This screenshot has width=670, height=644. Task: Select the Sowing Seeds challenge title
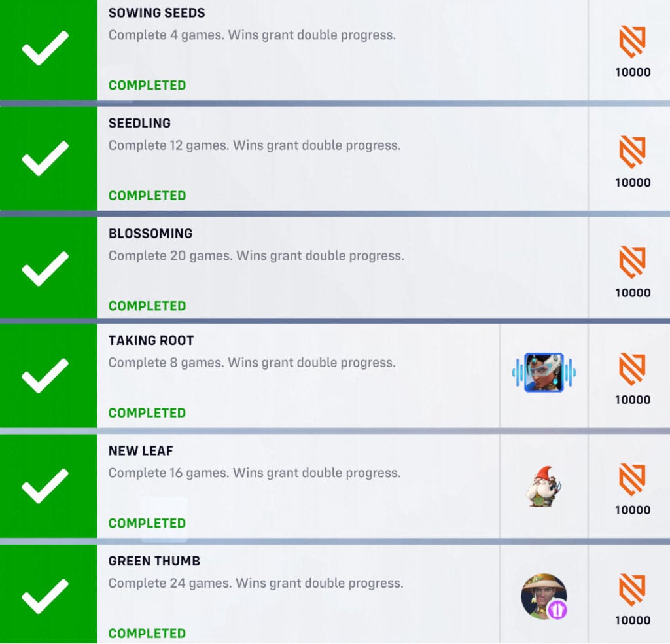[157, 12]
